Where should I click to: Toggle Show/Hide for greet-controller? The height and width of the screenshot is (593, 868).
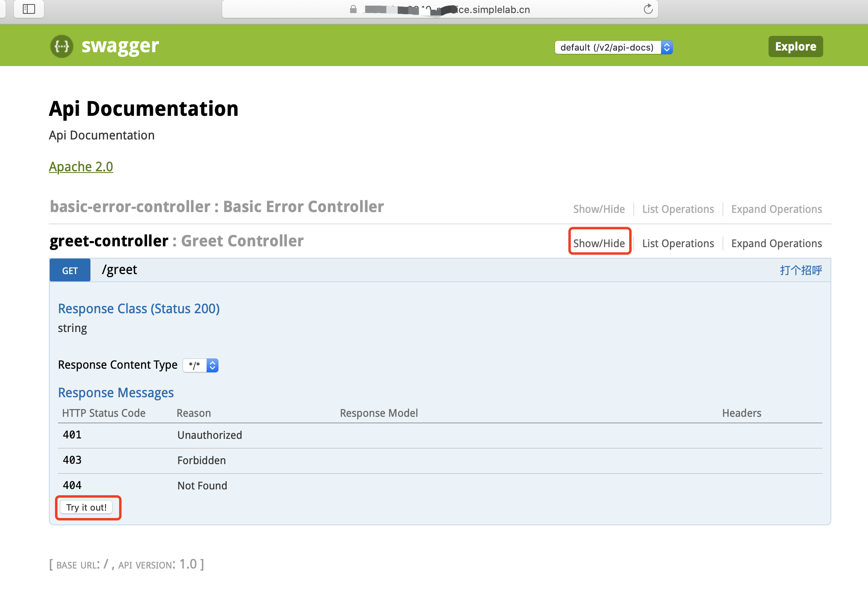[599, 243]
